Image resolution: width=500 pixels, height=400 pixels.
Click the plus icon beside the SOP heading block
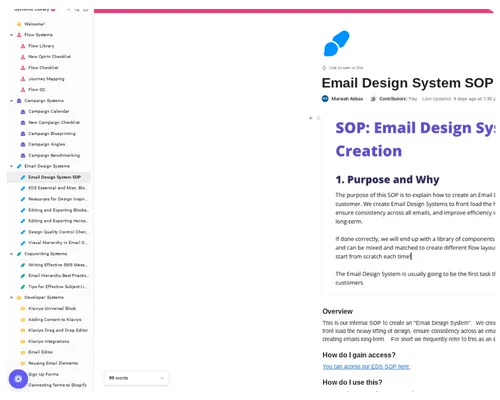(x=311, y=118)
